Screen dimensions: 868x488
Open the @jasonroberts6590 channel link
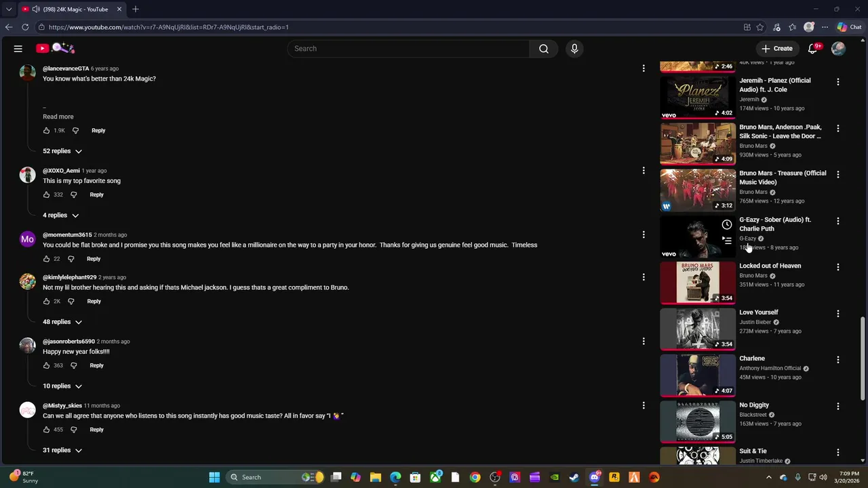pos(68,342)
